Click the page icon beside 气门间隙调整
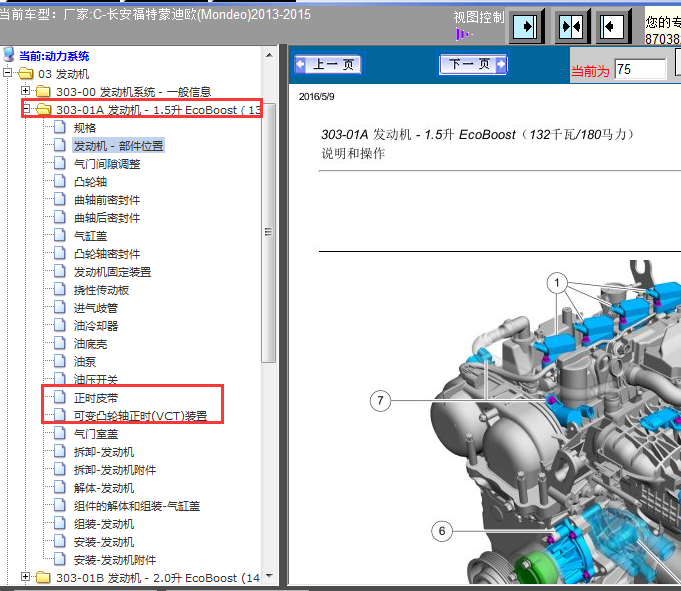681x591 pixels. (x=60, y=163)
